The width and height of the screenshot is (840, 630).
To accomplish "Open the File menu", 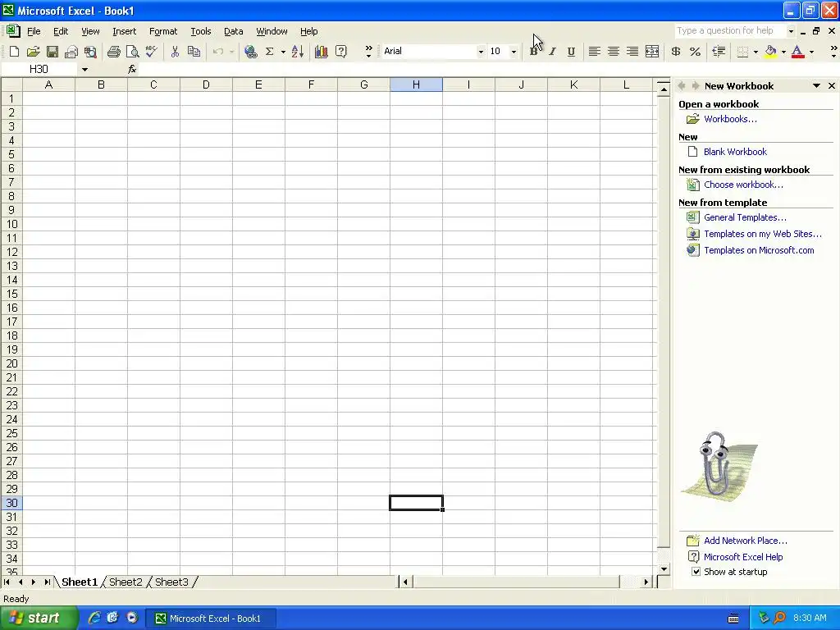I will [34, 31].
